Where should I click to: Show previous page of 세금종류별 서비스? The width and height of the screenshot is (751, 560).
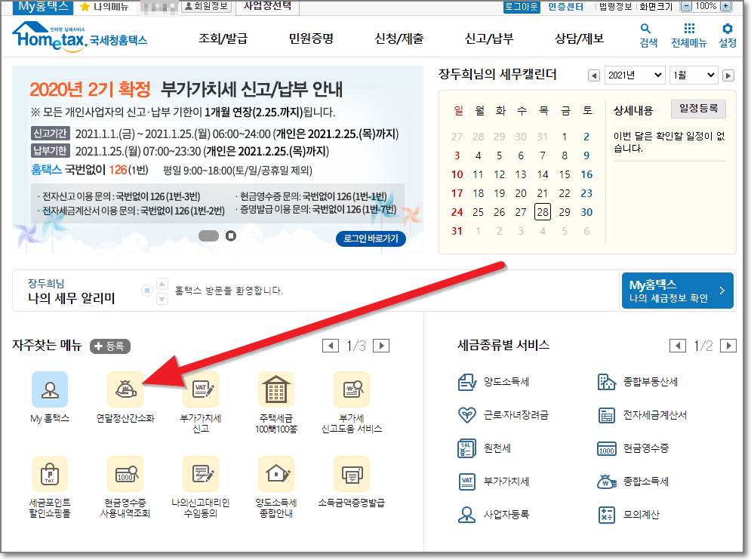click(x=677, y=346)
